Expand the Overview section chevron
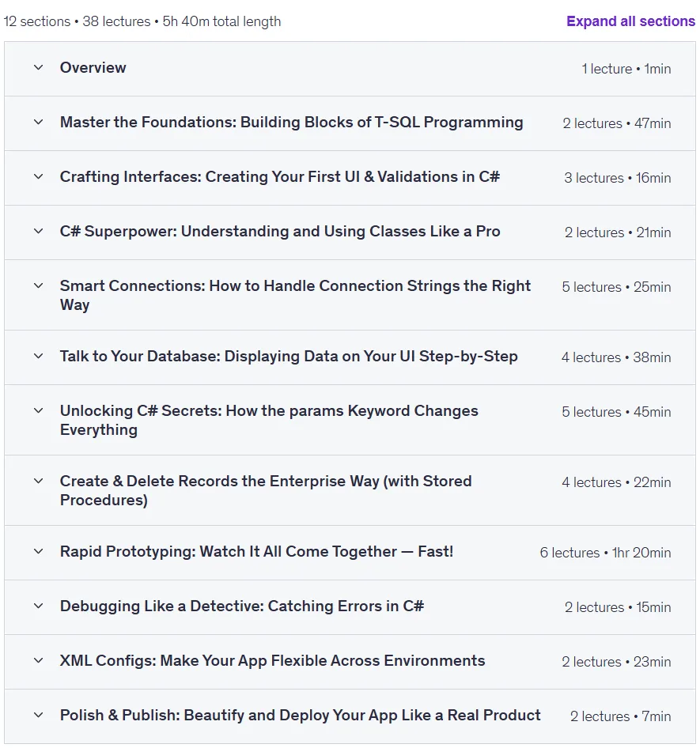This screenshot has height=748, width=700. tap(39, 67)
